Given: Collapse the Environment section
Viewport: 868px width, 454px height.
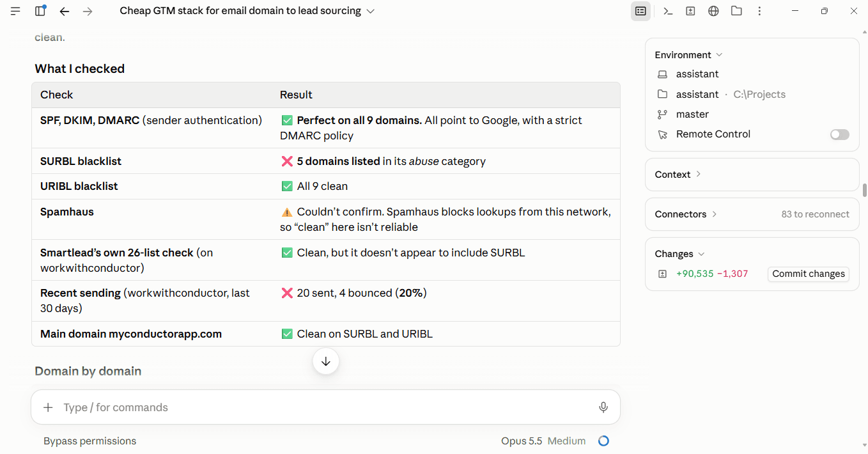Looking at the screenshot, I should point(688,55).
